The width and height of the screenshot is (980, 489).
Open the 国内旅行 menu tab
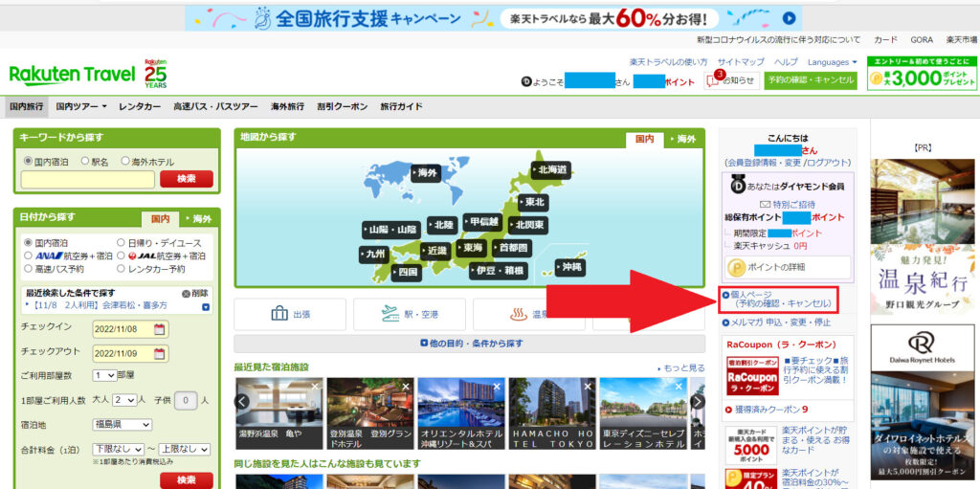click(x=26, y=106)
